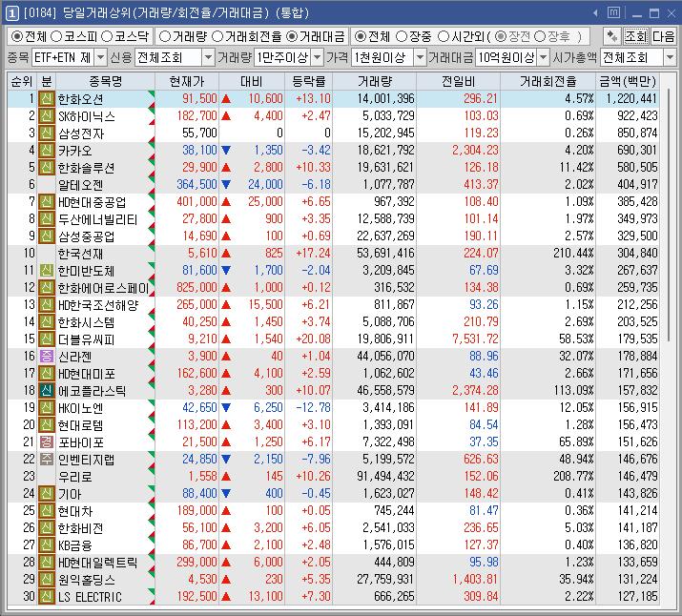
Task: Click 한화오션 price 91,500
Action: coord(199,98)
